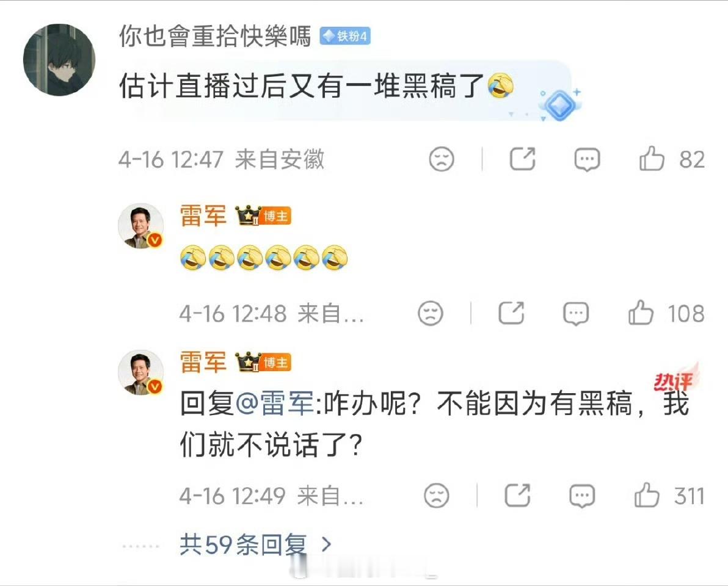Click the 铁粉4 fan badge
This screenshot has height=586, width=728.
pyautogui.click(x=344, y=37)
